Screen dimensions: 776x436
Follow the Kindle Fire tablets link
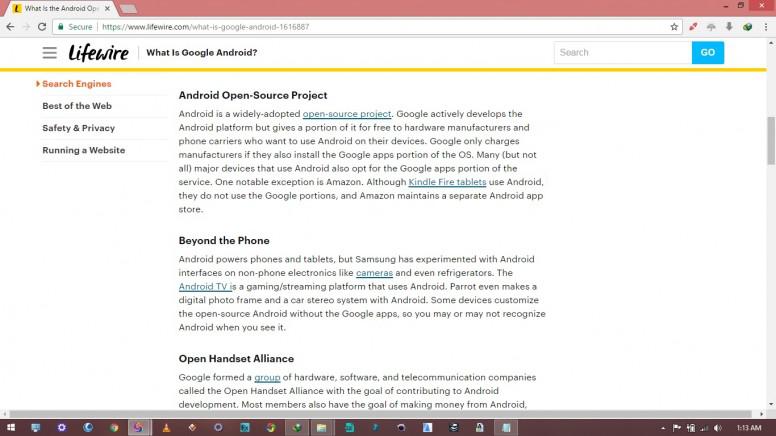[x=447, y=182]
